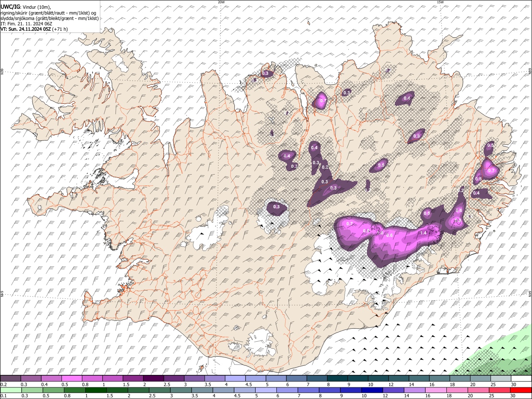Viewport: 532px width, 399px height.
Task: Select the deep blue swatch at 10 in bottom legend
Action: coord(372,390)
